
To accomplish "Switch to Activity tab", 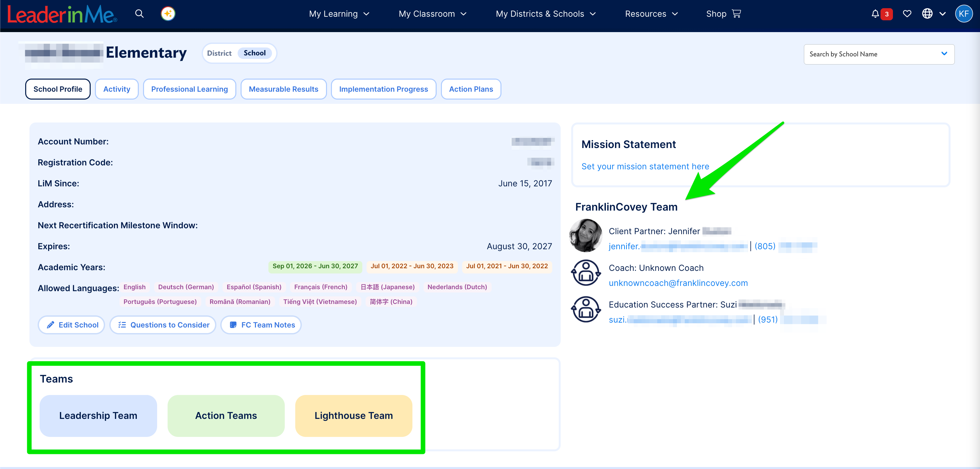I will tap(117, 89).
